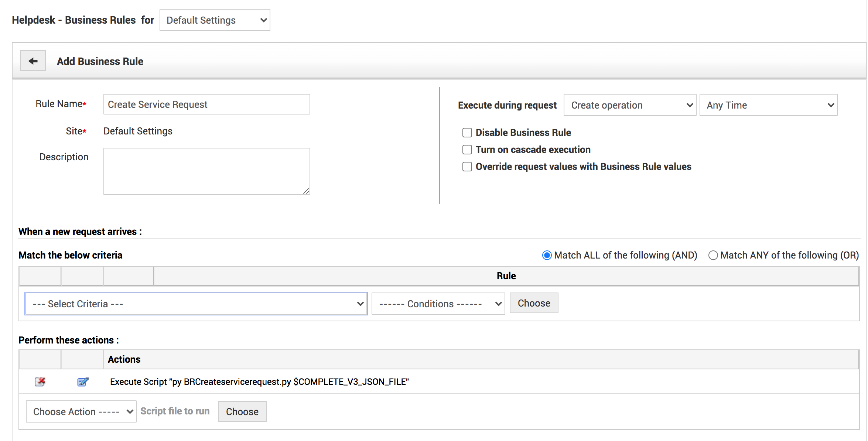Image resolution: width=868 pixels, height=441 pixels.
Task: Open the Create operation dropdown
Action: [630, 105]
